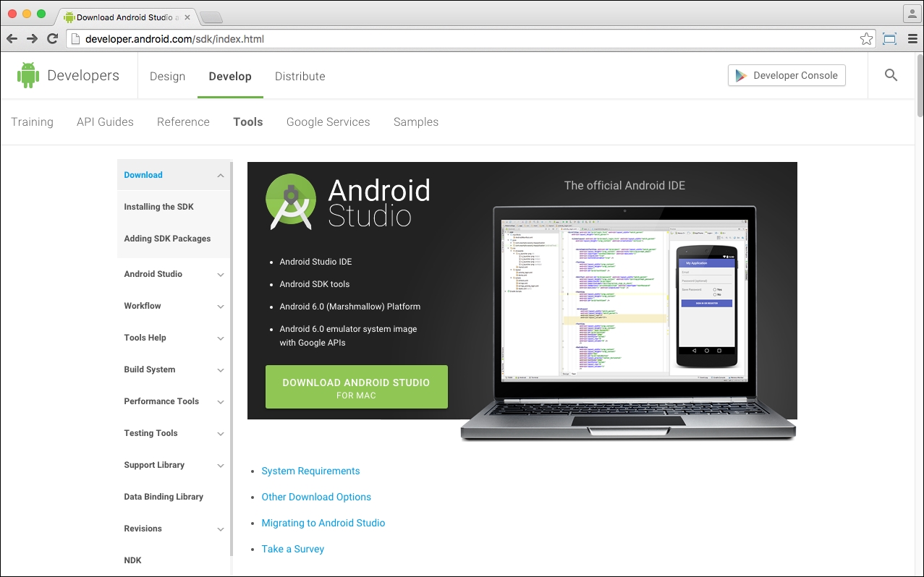924x577 pixels.
Task: Open the Distribute top navigation tab
Action: pyautogui.click(x=300, y=76)
